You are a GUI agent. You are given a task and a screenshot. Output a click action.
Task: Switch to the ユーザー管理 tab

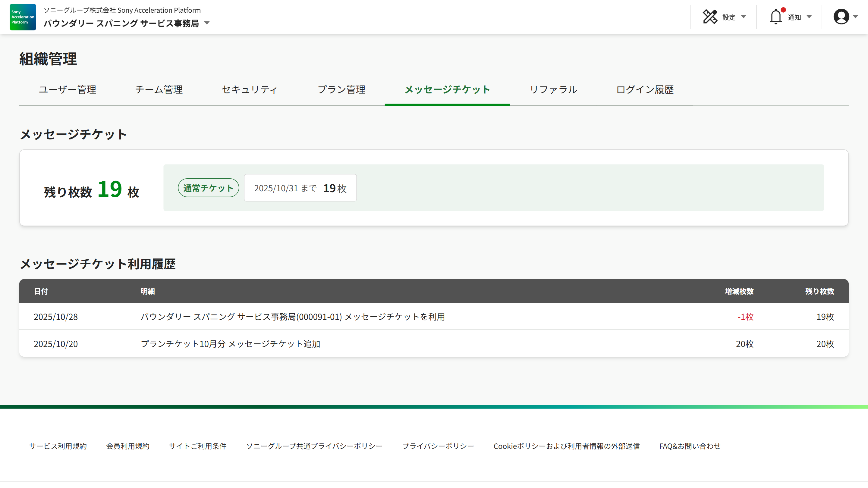(68, 89)
